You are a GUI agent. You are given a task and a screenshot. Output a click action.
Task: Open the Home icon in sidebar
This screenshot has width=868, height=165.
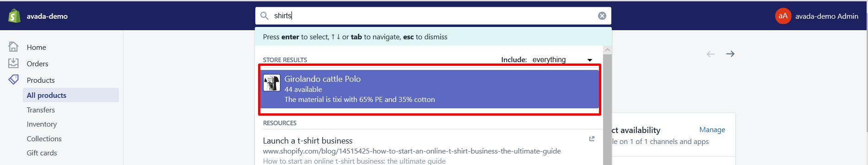(x=14, y=47)
